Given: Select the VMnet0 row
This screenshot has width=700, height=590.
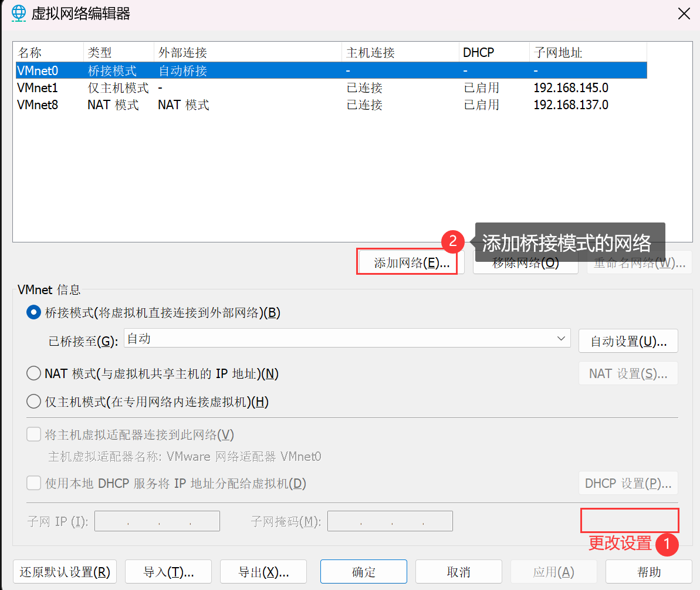Looking at the screenshot, I should point(332,70).
